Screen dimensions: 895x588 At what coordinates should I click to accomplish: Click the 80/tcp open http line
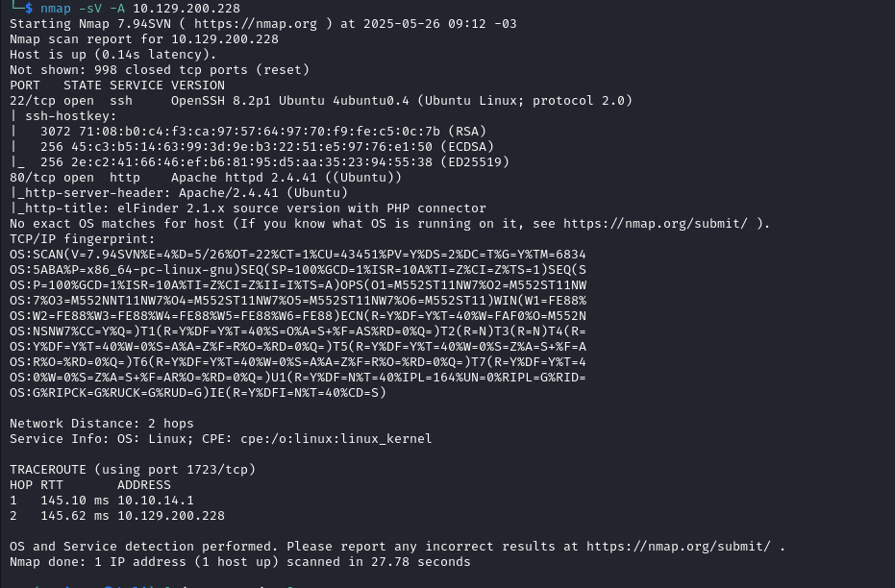click(206, 178)
